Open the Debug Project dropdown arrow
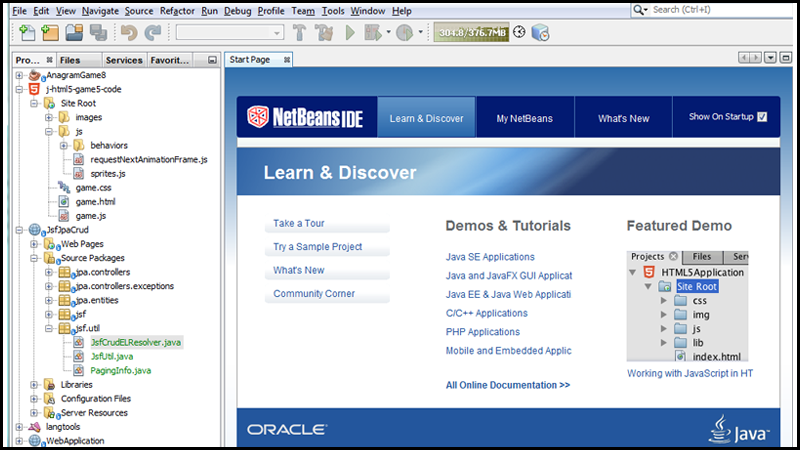The image size is (800, 450). coord(388,32)
